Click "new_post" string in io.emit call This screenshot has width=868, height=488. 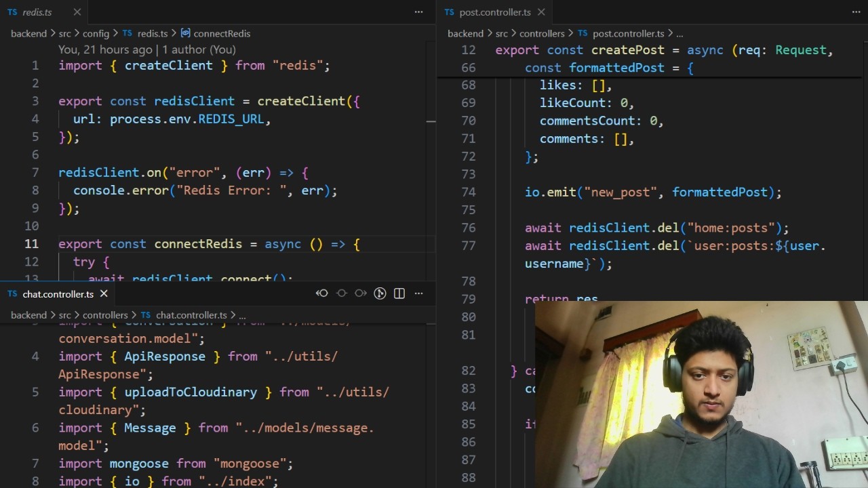620,192
